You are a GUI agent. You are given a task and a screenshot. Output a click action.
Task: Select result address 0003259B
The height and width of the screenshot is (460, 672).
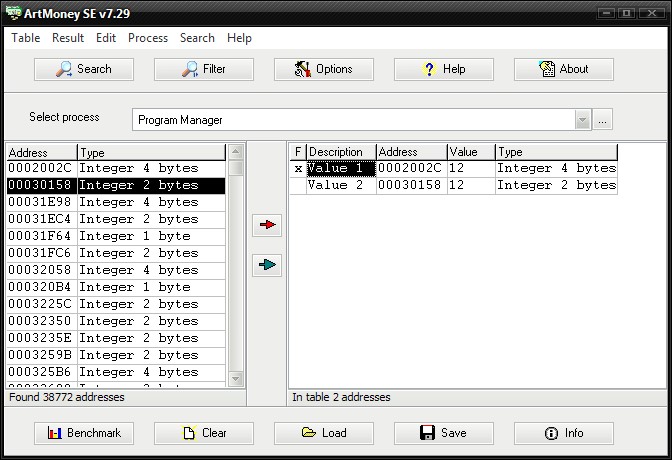tap(40, 355)
